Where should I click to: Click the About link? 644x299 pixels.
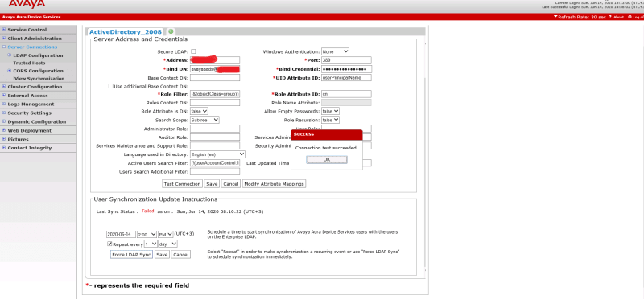tap(619, 17)
